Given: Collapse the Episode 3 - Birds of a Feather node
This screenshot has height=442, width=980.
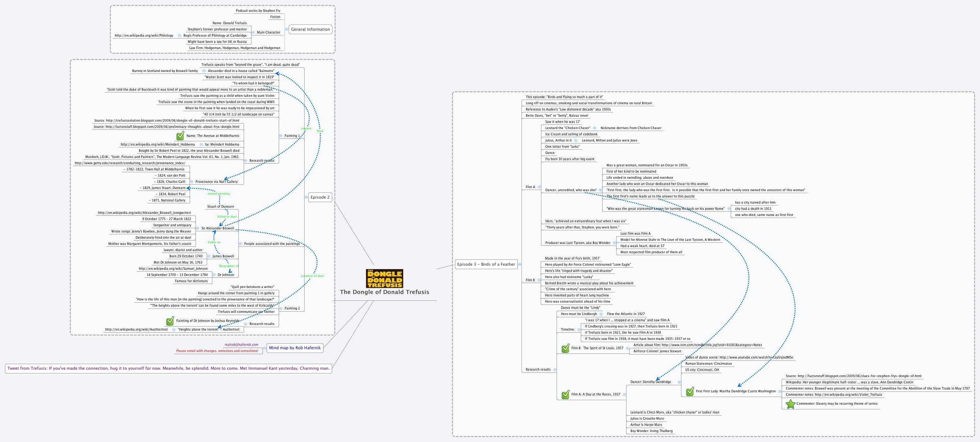Looking at the screenshot, I should [x=520, y=264].
